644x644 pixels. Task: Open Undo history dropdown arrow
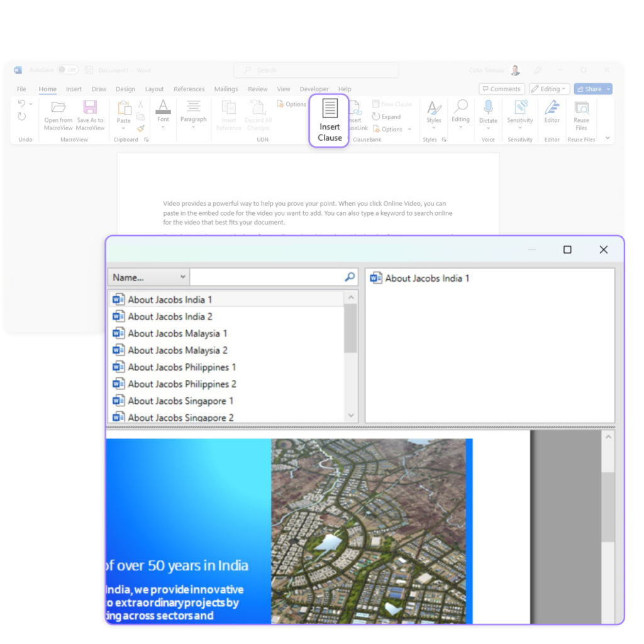pos(31,104)
